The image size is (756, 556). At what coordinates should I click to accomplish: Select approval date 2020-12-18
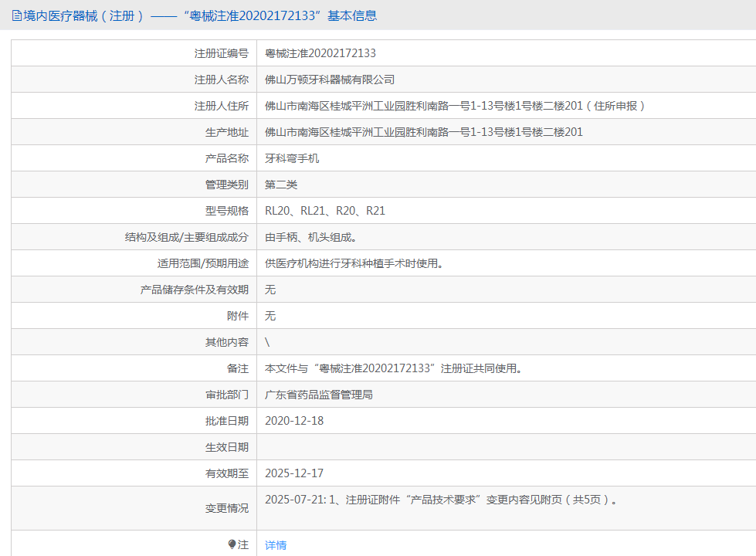click(x=294, y=421)
